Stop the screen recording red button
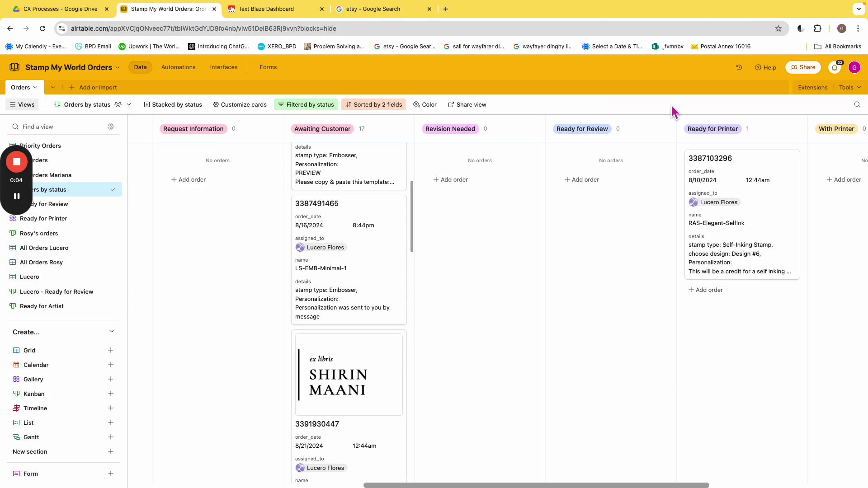Viewport: 868px width, 488px height. pos(17,162)
